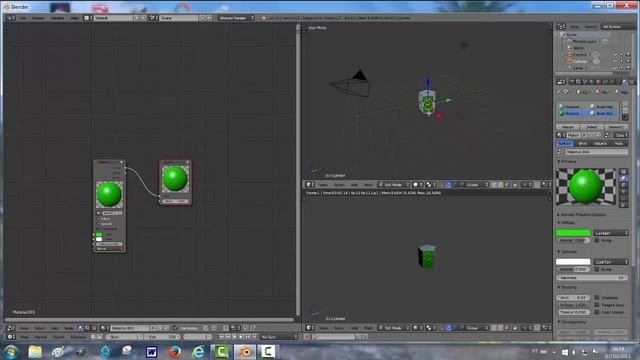This screenshot has height=360, width=640.
Task: Open the upper 3D view editor type icon
Action: click(x=310, y=185)
